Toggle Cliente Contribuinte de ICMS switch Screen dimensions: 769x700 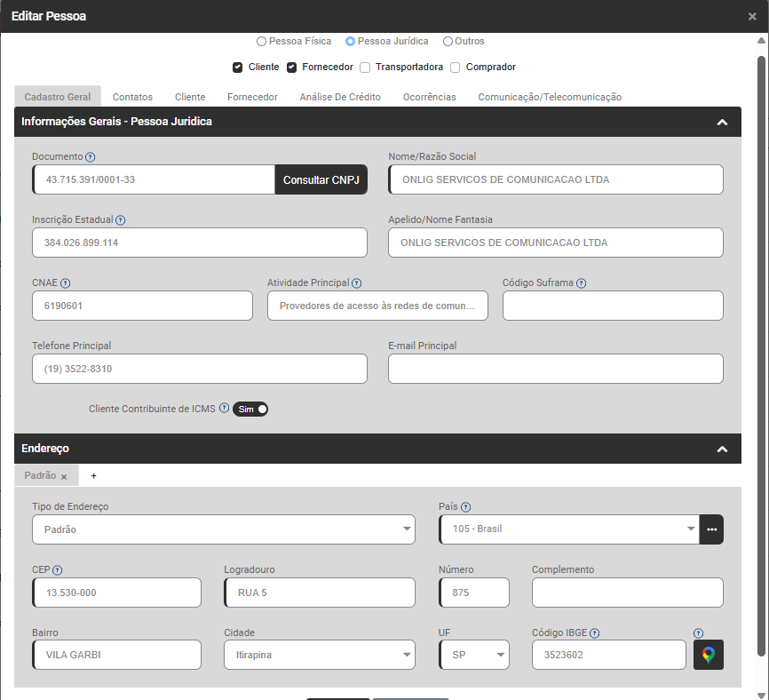pos(250,409)
